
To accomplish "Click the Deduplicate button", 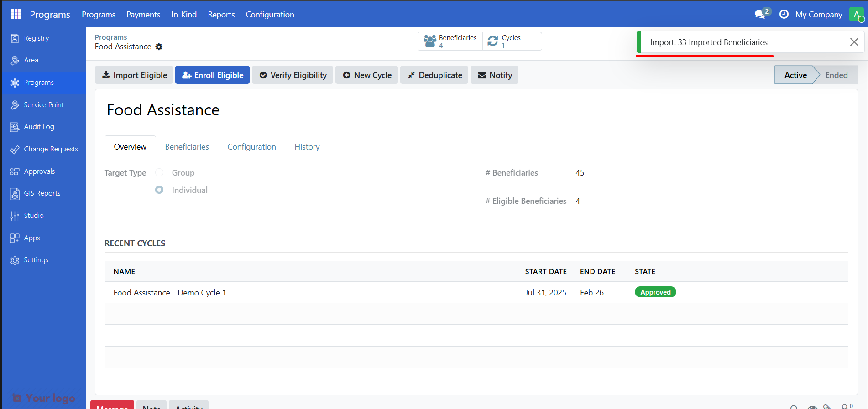I will 434,75.
